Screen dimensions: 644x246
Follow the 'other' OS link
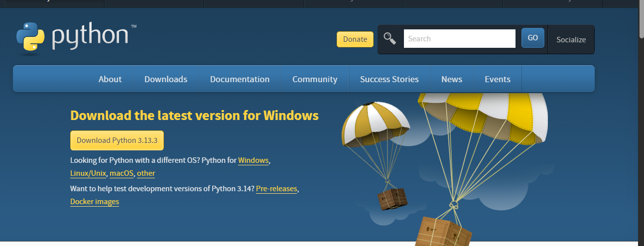[x=146, y=173]
